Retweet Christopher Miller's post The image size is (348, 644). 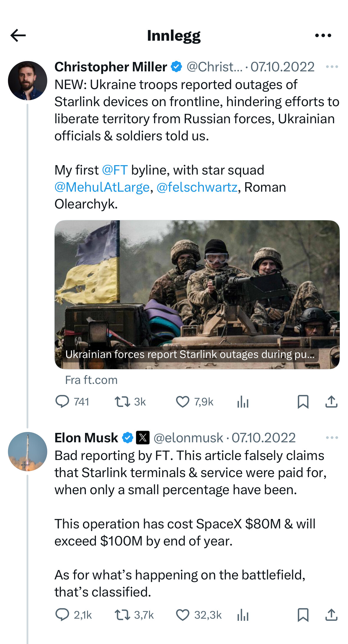122,402
